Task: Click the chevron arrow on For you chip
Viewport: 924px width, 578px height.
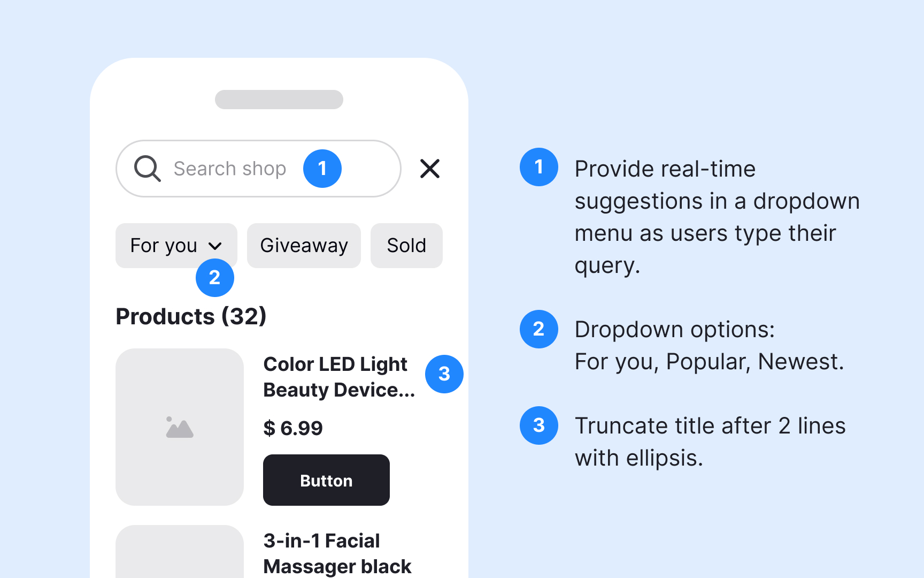Action: (x=215, y=246)
